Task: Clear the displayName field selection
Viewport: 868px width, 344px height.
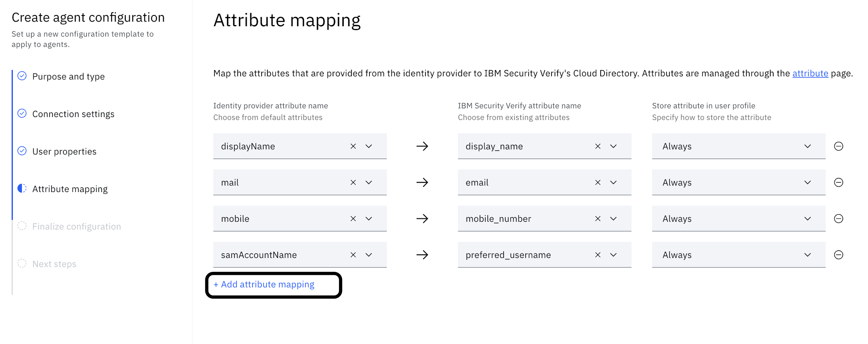Action: 353,146
